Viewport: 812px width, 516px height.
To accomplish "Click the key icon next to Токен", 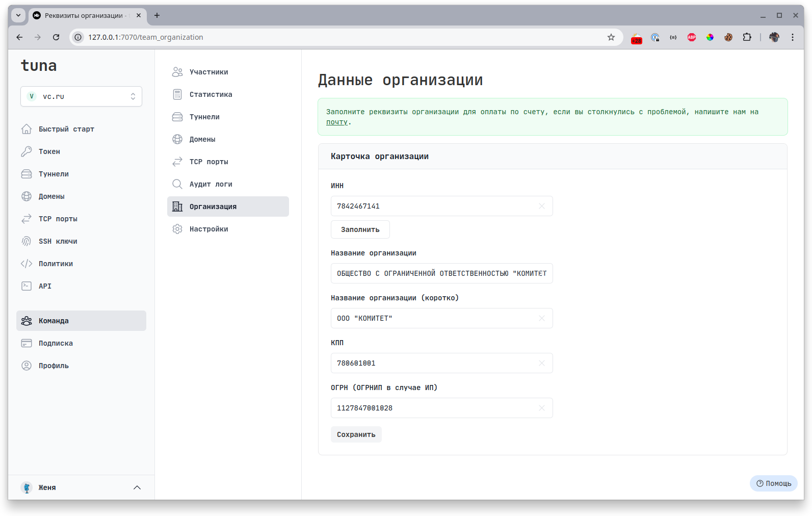I will point(27,151).
